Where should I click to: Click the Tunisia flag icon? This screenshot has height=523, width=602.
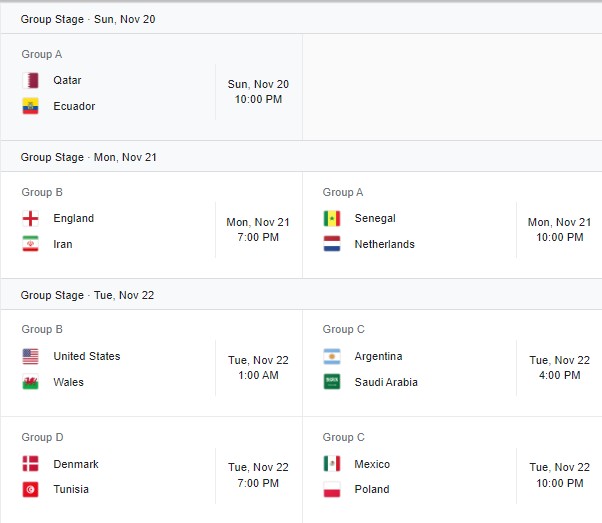pos(31,489)
